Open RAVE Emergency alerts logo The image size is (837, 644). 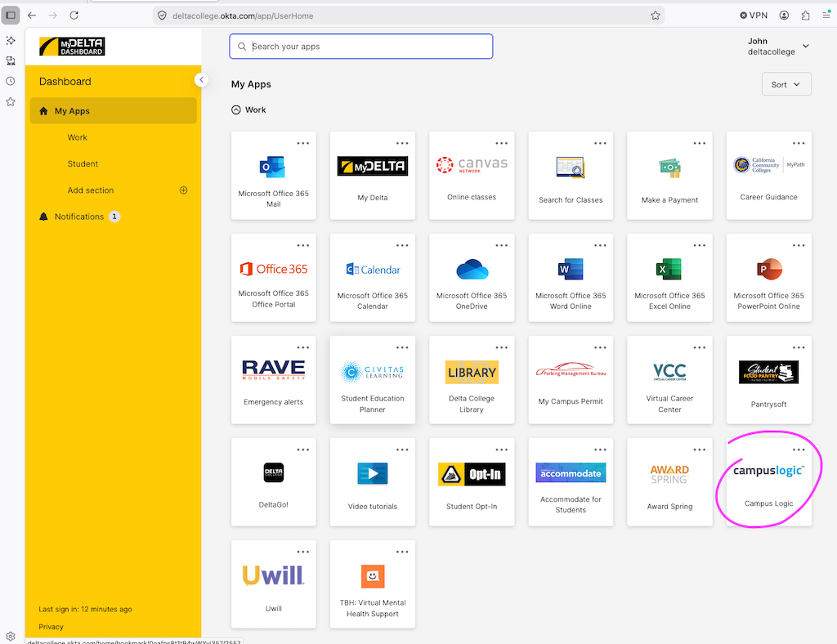(x=274, y=369)
